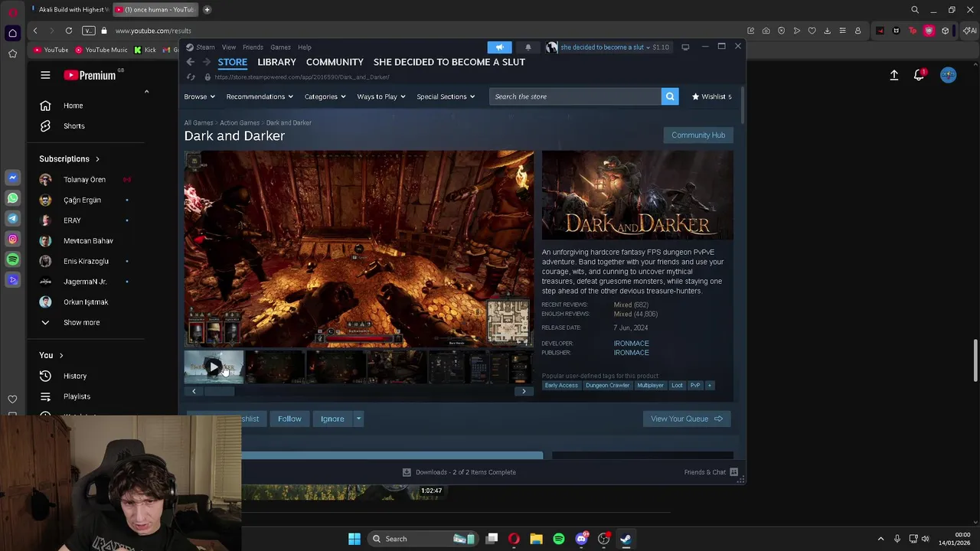980x551 pixels.
Task: Open Opera sidebar Spotify icon
Action: (x=12, y=259)
